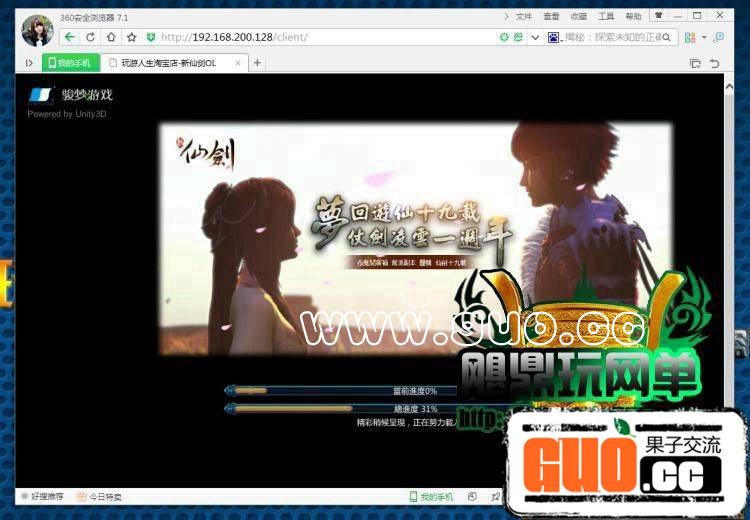
Task: Click the page scrollbar up arrow
Action: click(729, 87)
